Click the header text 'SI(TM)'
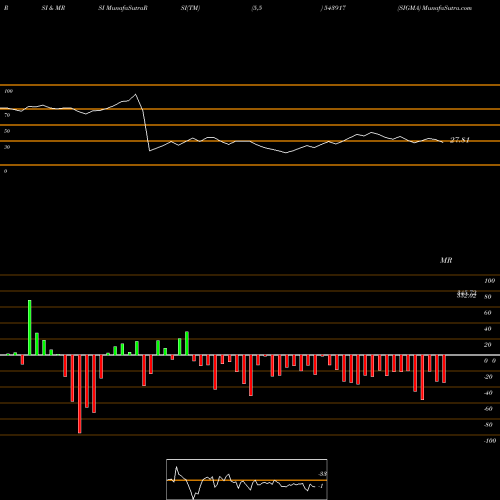 (190, 8)
